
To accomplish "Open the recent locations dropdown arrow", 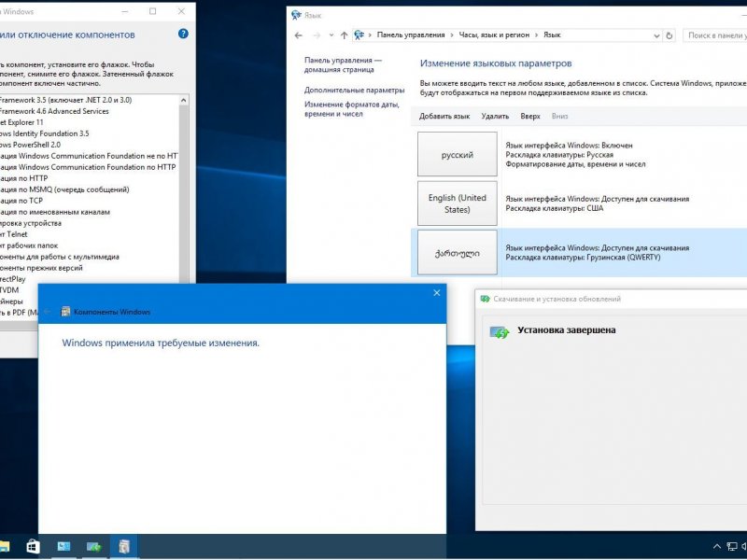I will coord(331,35).
